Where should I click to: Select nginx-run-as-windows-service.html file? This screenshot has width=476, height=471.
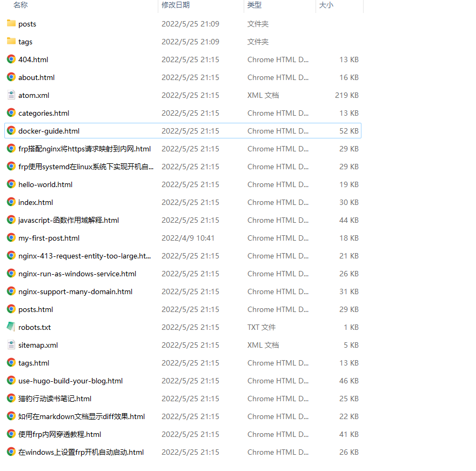77,274
